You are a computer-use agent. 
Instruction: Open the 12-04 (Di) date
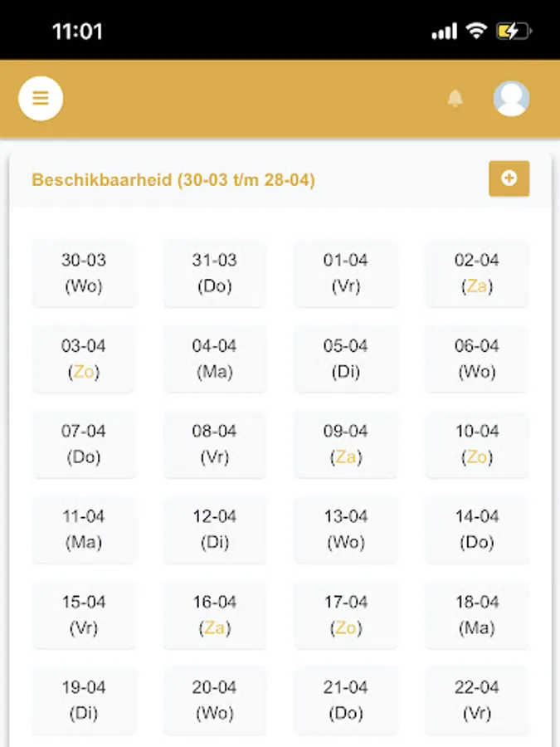tap(214, 530)
